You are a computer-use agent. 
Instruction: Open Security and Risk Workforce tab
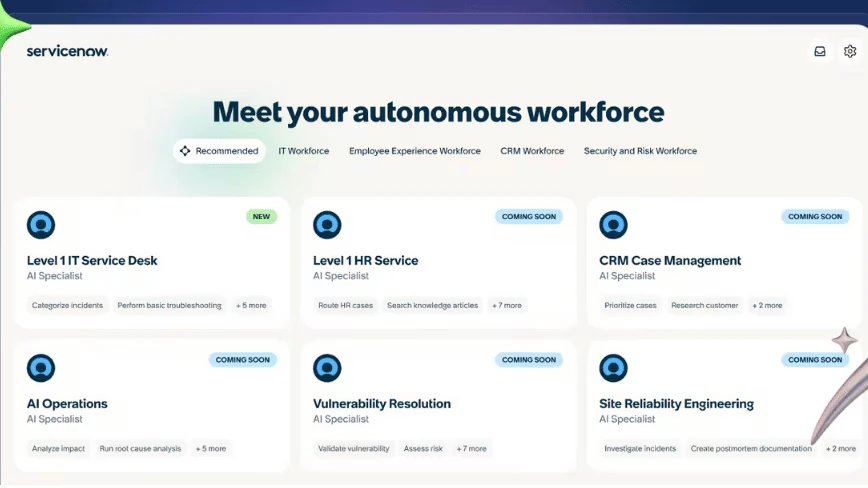coord(640,151)
